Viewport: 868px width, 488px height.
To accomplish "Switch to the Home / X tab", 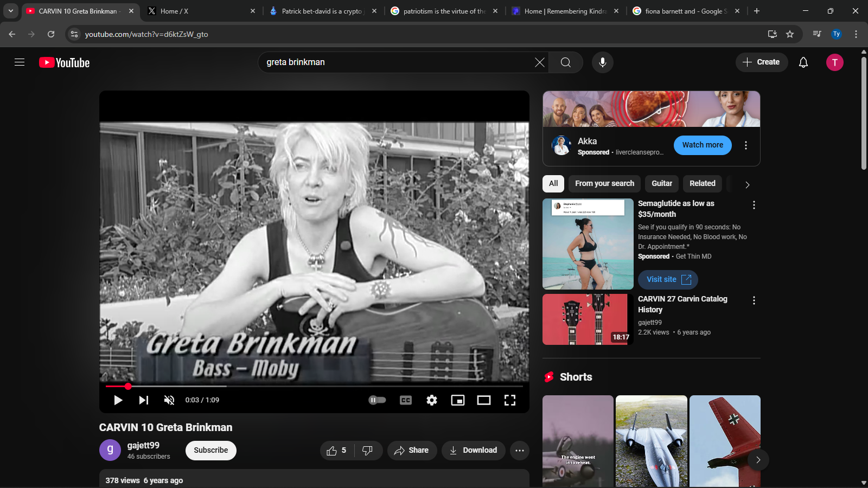I will click(x=201, y=11).
